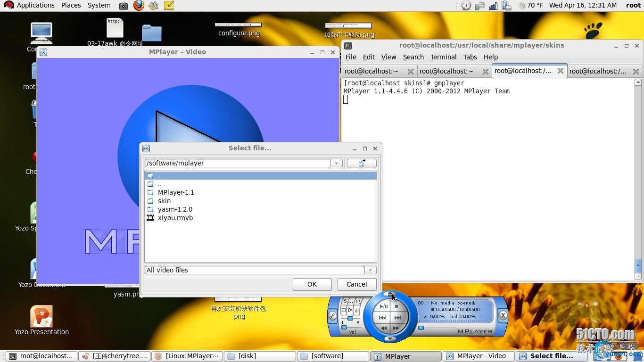Screen dimensions: 644x362
Task: Click the square box button on MPlayer skin
Action: 344,310
